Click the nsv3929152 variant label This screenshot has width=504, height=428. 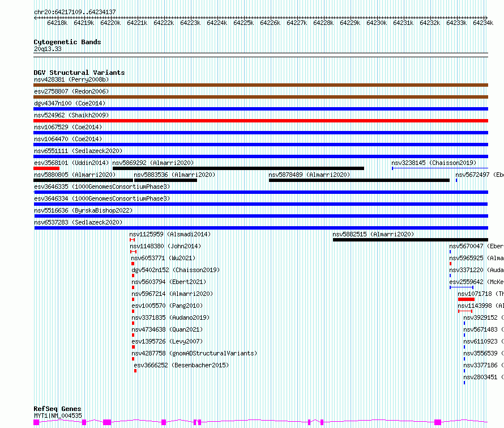point(484,317)
